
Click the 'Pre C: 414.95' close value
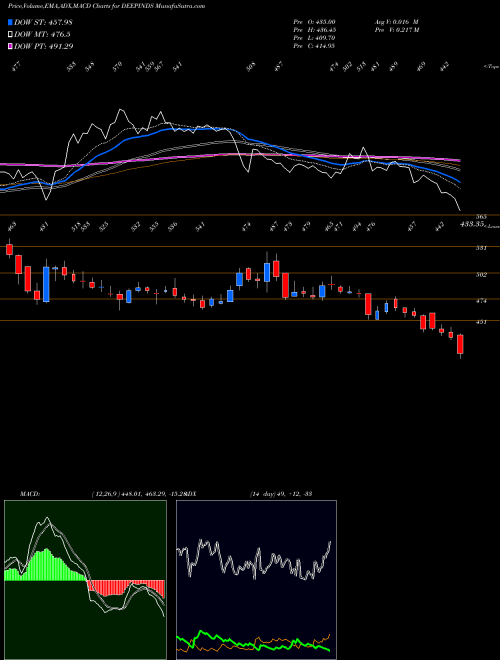pyautogui.click(x=314, y=46)
